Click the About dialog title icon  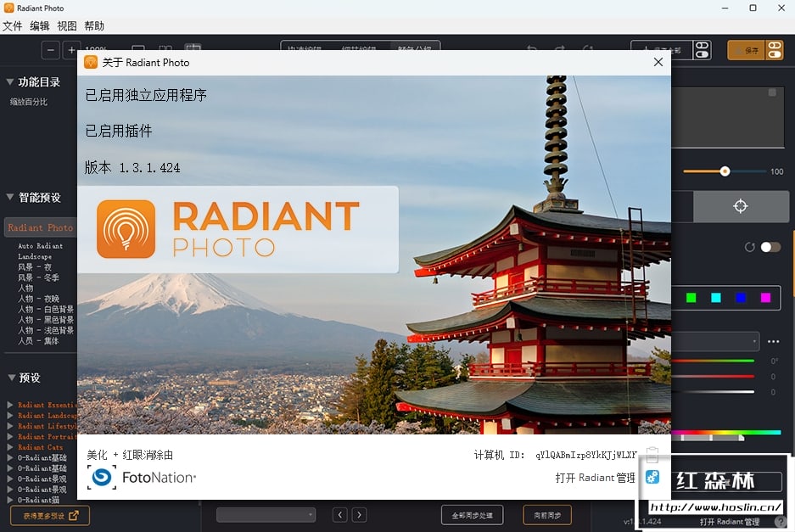[91, 63]
